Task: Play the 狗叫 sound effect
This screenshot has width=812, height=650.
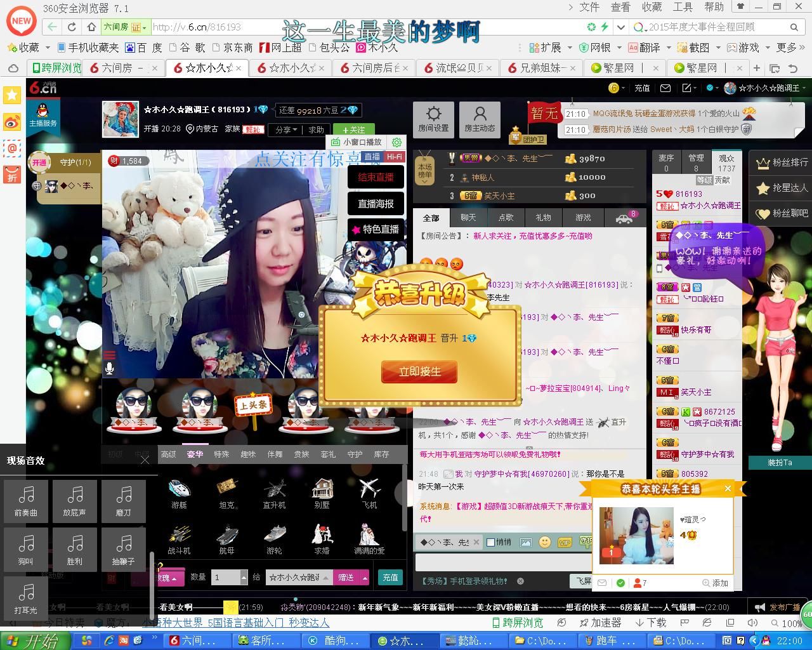Action: click(26, 549)
